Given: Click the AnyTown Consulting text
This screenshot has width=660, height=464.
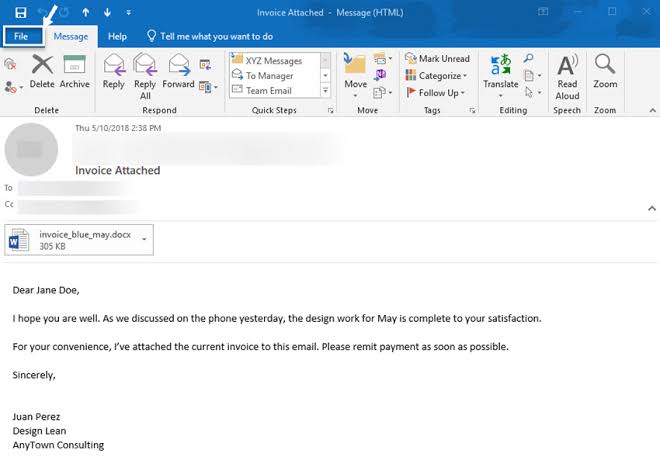Looking at the screenshot, I should click(58, 445).
